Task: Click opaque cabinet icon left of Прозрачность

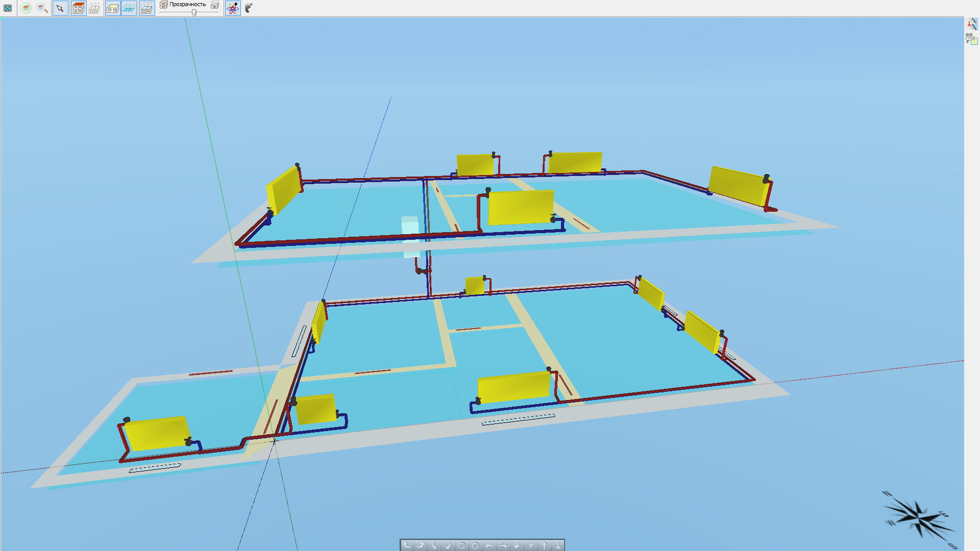Action: click(x=164, y=5)
